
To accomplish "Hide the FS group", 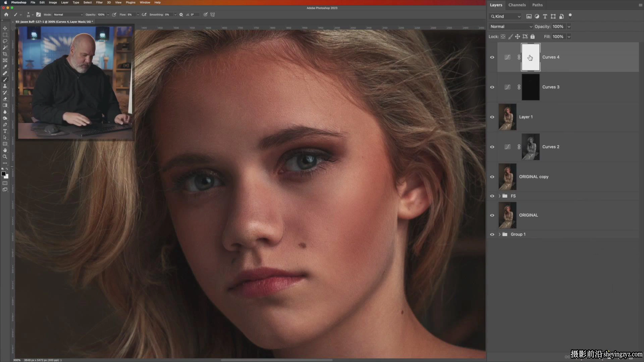I will coord(492,196).
